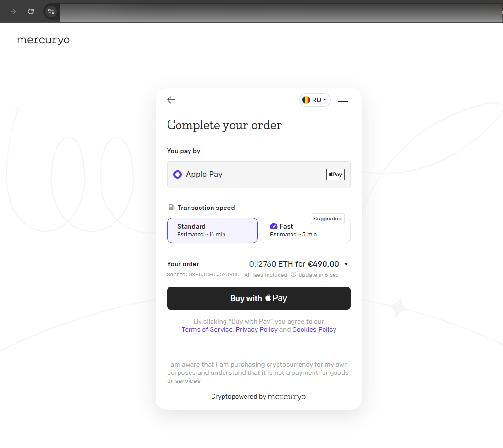The width and height of the screenshot is (503, 448).
Task: Click the gas pump Transaction speed icon
Action: point(171,208)
